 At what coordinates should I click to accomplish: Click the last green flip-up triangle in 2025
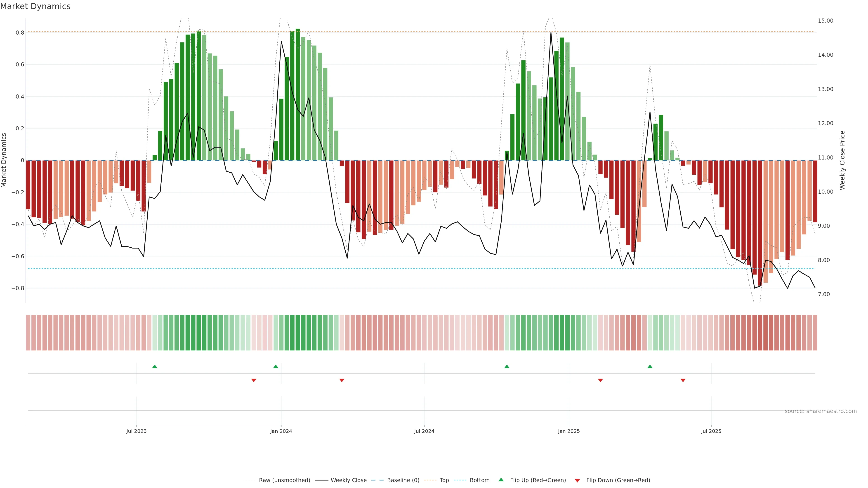coord(650,366)
